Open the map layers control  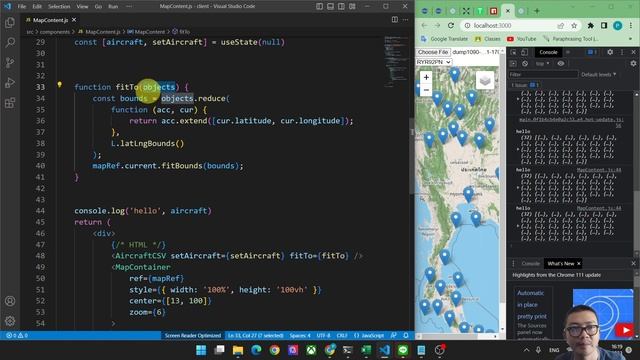coord(485,80)
